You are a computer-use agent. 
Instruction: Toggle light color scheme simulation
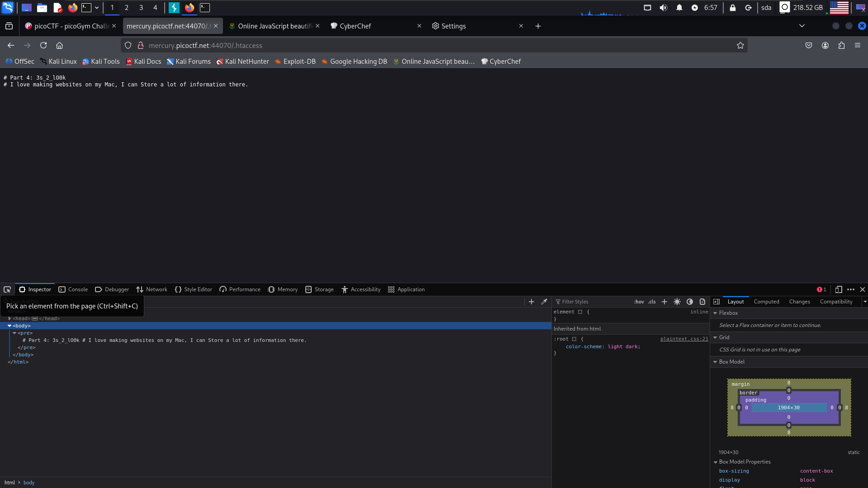(x=677, y=302)
